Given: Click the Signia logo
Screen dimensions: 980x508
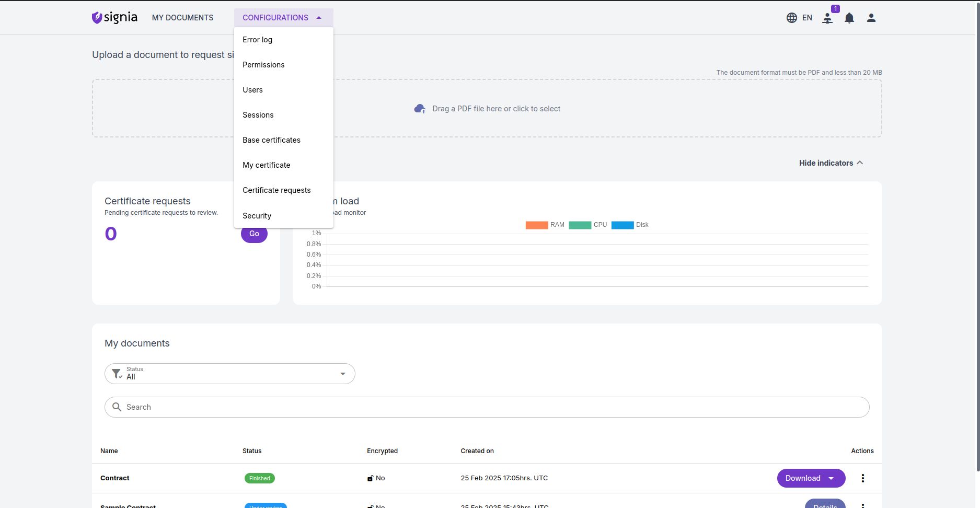Looking at the screenshot, I should pyautogui.click(x=114, y=18).
